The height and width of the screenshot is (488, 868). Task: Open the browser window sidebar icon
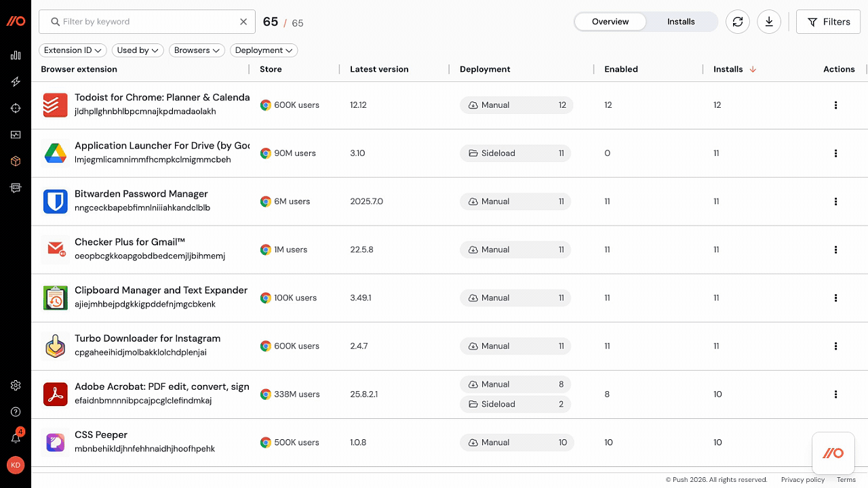[x=15, y=188]
